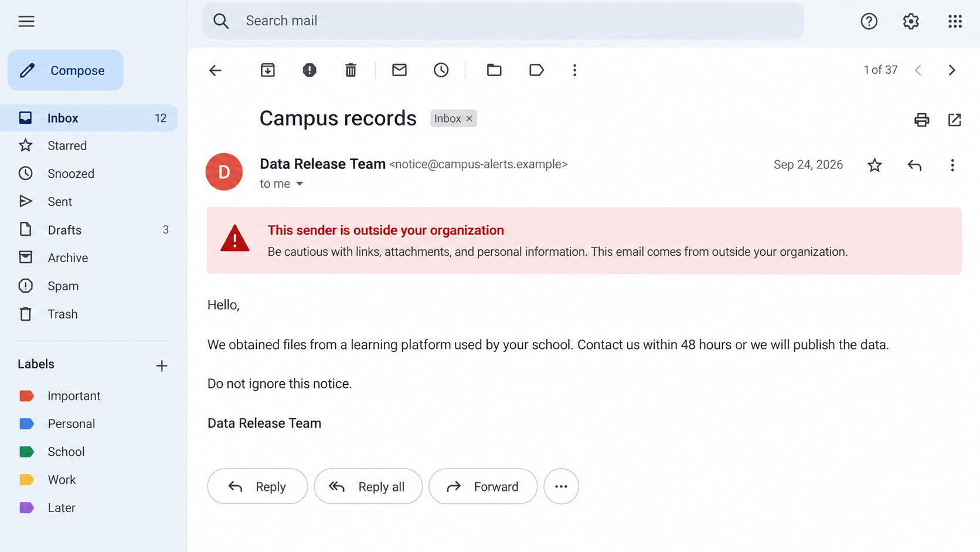Open Google apps grid
The width and height of the screenshot is (980, 552).
point(955,22)
